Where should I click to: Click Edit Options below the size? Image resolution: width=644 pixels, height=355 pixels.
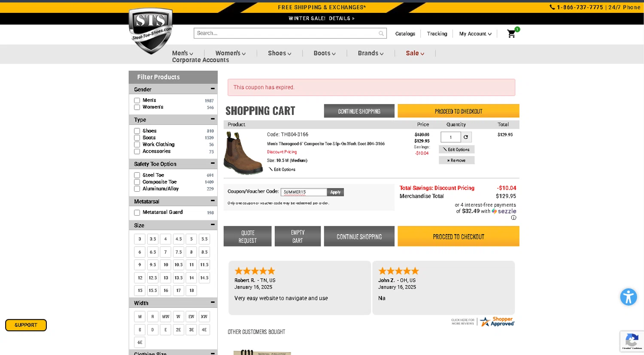pos(282,169)
